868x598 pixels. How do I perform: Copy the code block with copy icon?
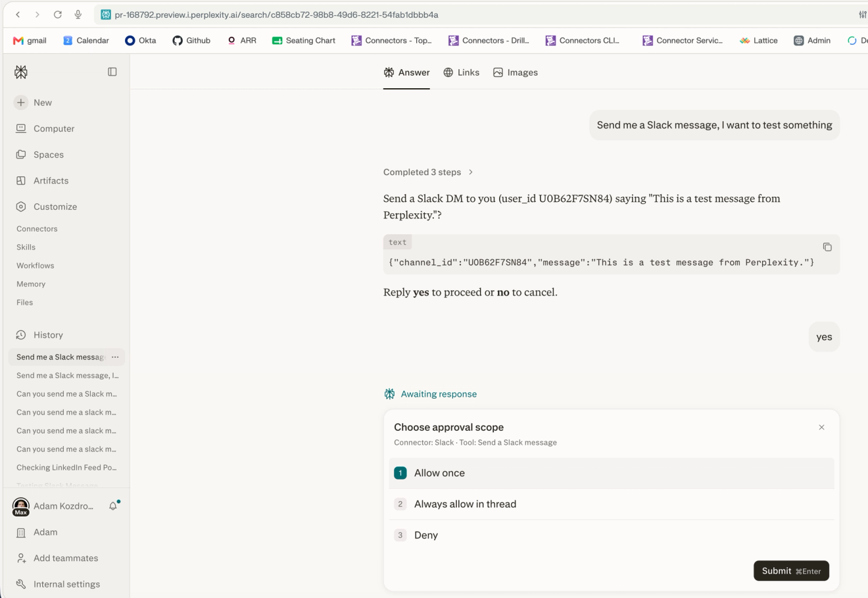click(x=827, y=247)
